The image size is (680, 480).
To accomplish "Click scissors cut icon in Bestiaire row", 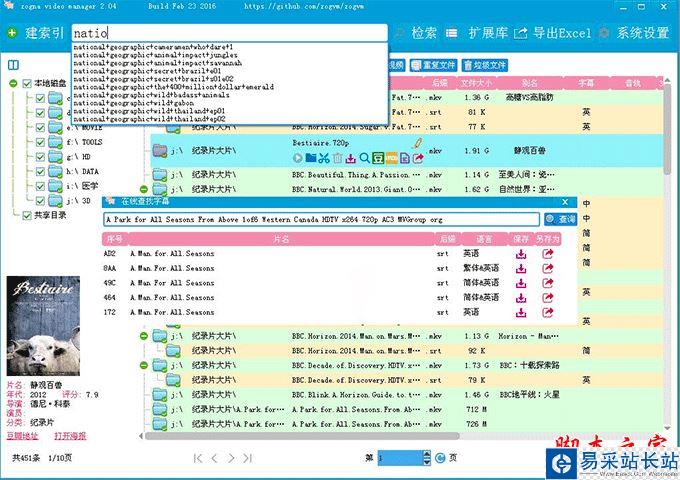I will (324, 158).
